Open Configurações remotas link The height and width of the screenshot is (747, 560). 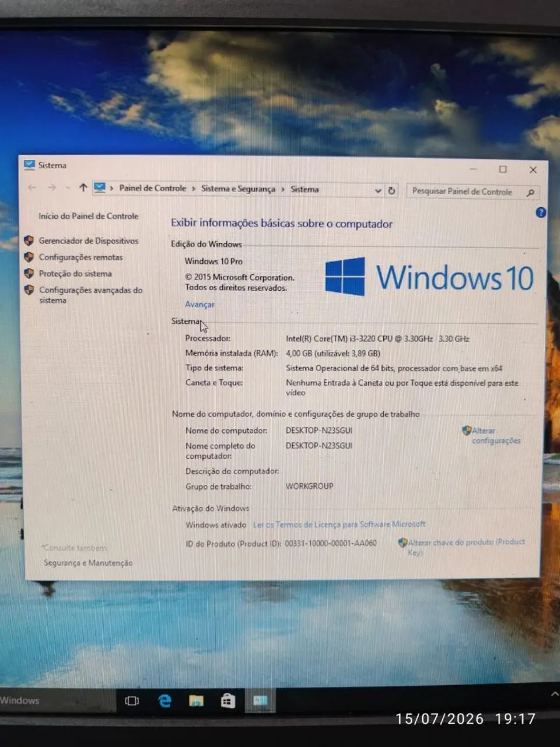click(81, 257)
